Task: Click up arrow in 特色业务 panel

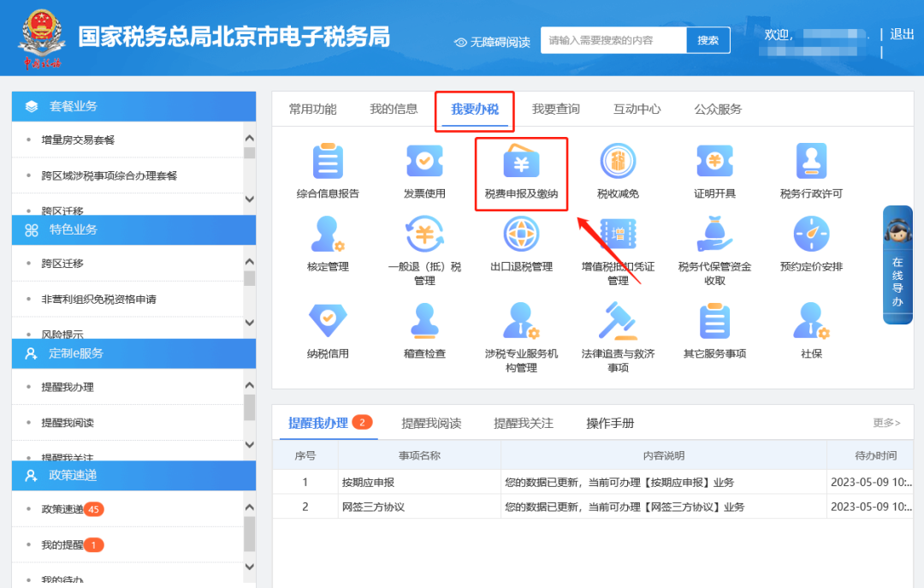Action: 249,261
